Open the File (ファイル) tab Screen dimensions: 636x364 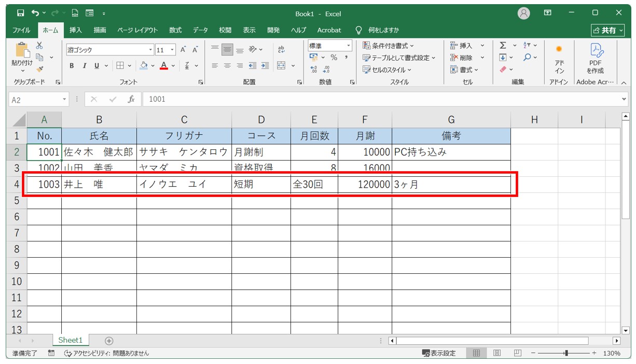point(21,30)
